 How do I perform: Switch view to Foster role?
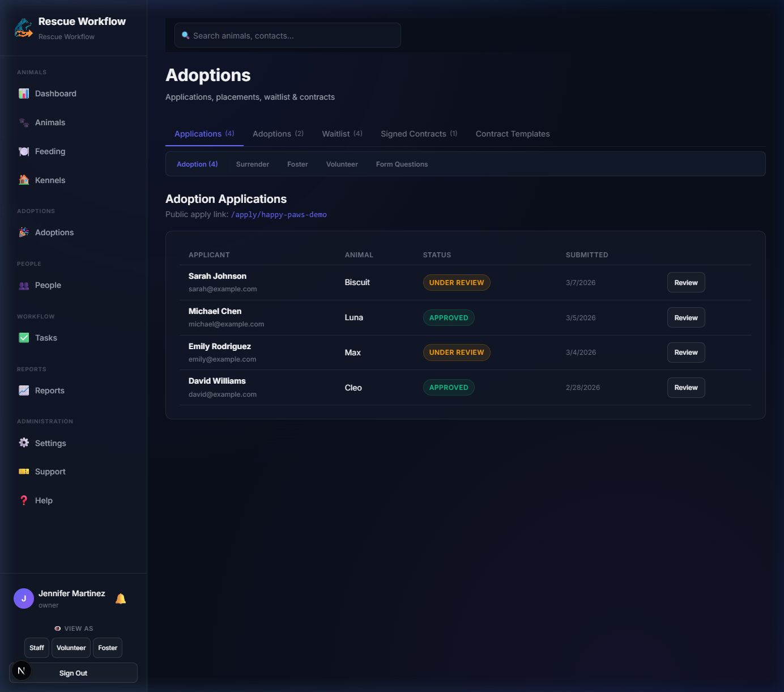click(x=108, y=648)
